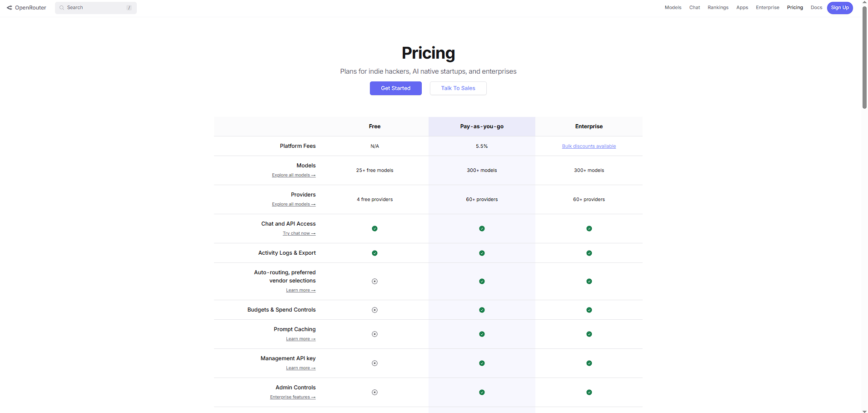Click the Free plan Management API key X icon
The image size is (868, 413).
coord(374,363)
